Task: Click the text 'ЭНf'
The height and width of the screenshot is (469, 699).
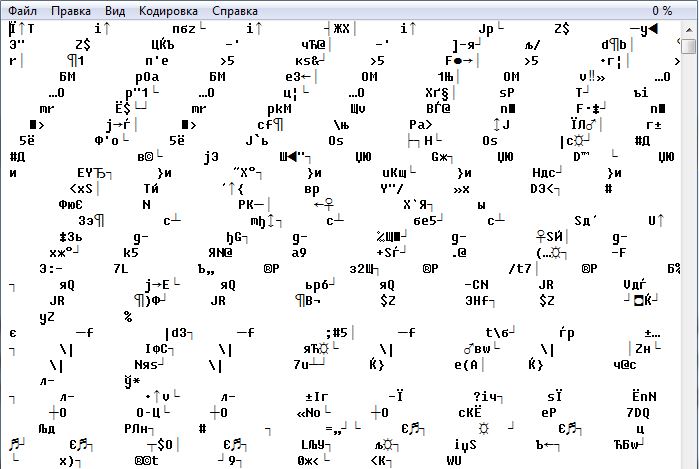Action: pos(477,301)
